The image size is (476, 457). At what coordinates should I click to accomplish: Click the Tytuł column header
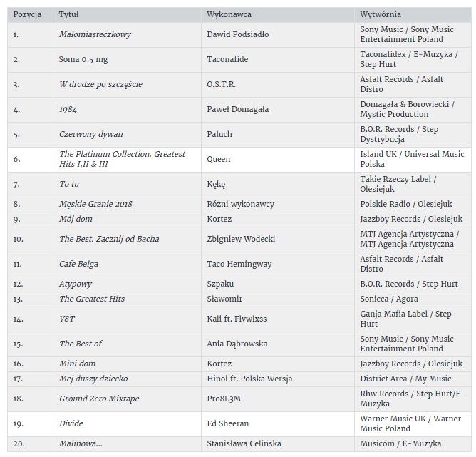pos(69,14)
